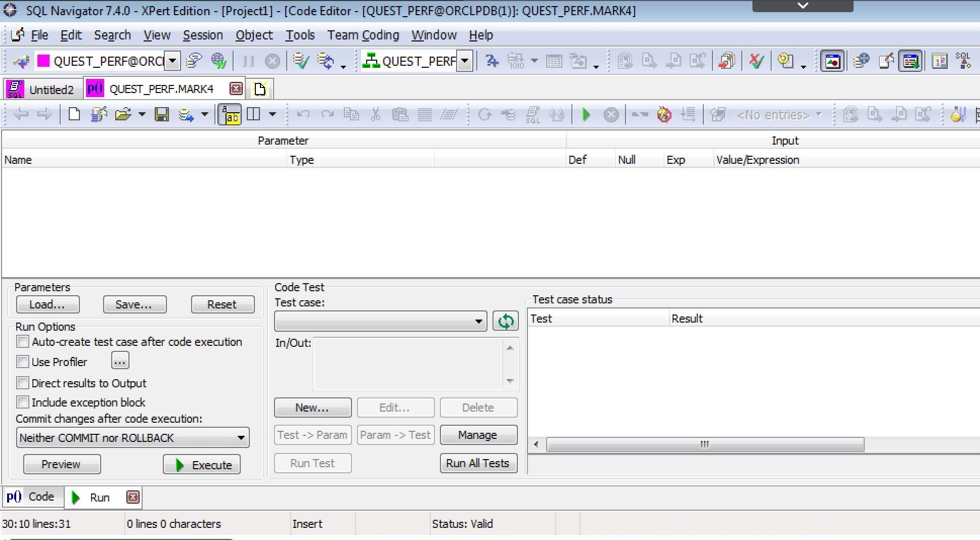Image resolution: width=980 pixels, height=540 pixels.
Task: Open the Neither COMMIT nor ROLLBACK dropdown
Action: (133, 438)
